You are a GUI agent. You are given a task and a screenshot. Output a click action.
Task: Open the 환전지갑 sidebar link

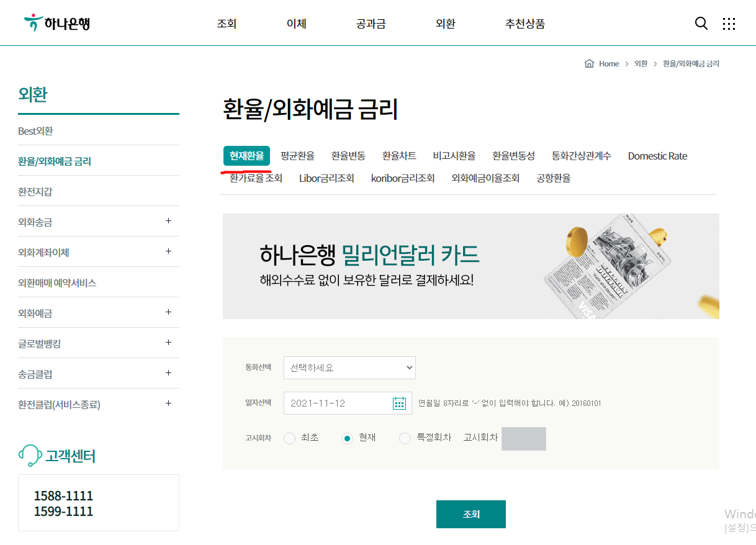[x=35, y=192]
